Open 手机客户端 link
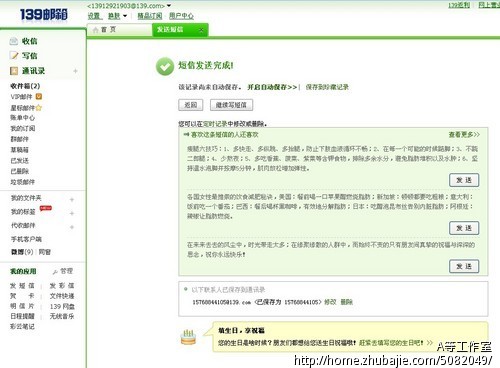 coord(26,239)
